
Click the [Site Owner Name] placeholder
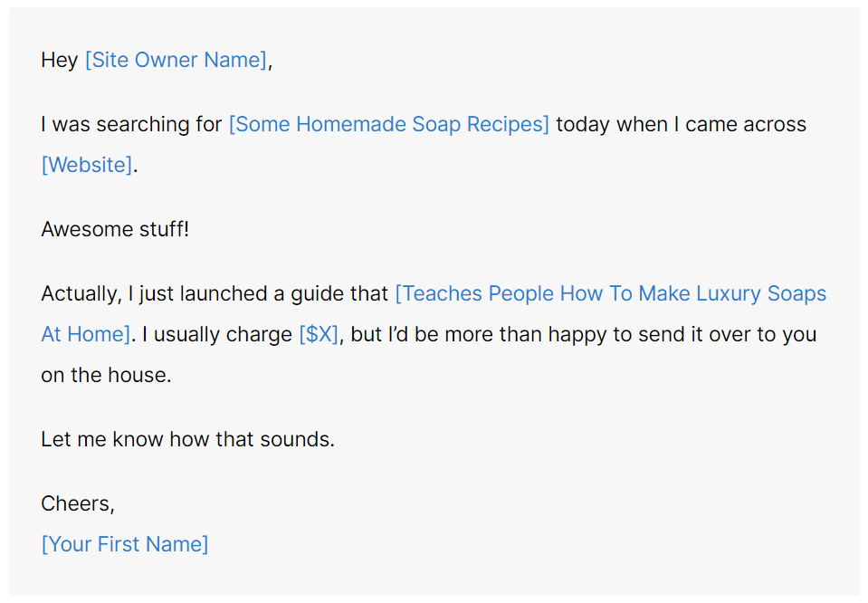[x=176, y=61]
